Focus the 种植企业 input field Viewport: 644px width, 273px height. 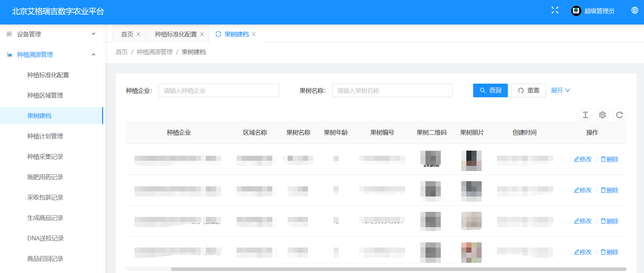click(x=219, y=90)
